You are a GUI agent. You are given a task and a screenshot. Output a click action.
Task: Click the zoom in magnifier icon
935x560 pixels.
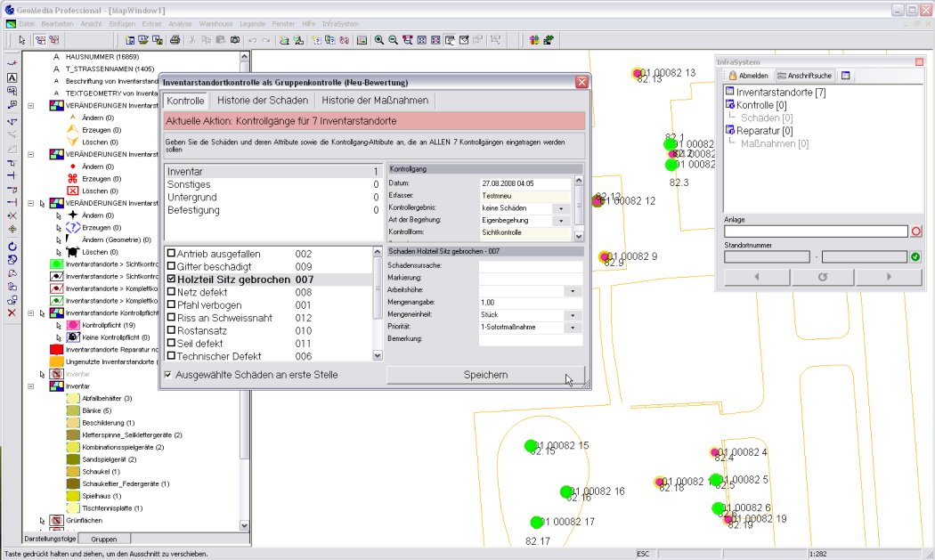[x=379, y=40]
